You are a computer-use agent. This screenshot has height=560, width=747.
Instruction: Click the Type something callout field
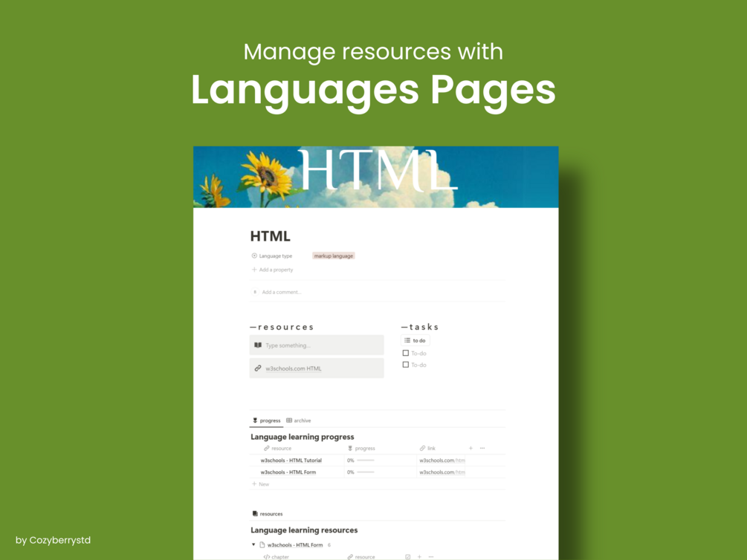(x=317, y=345)
